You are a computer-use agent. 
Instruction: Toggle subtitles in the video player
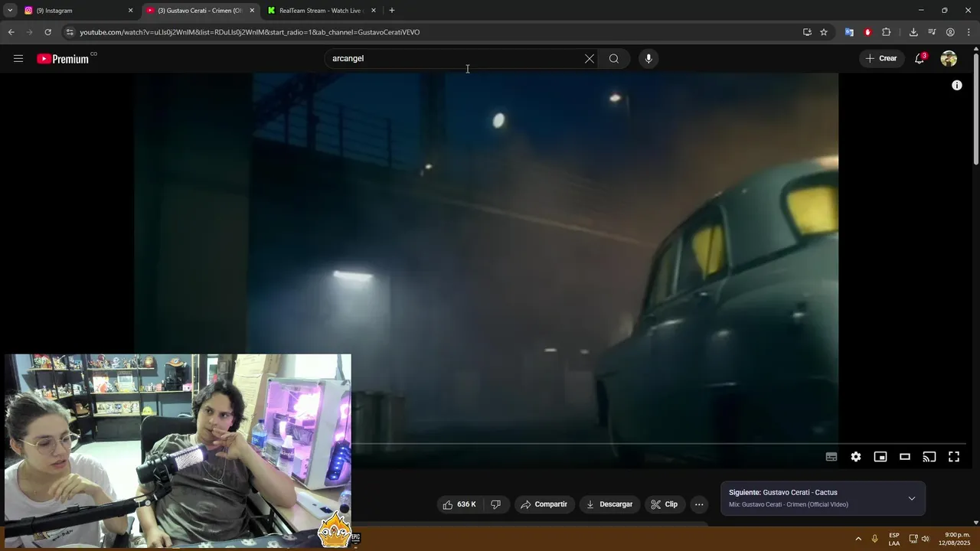[831, 457]
